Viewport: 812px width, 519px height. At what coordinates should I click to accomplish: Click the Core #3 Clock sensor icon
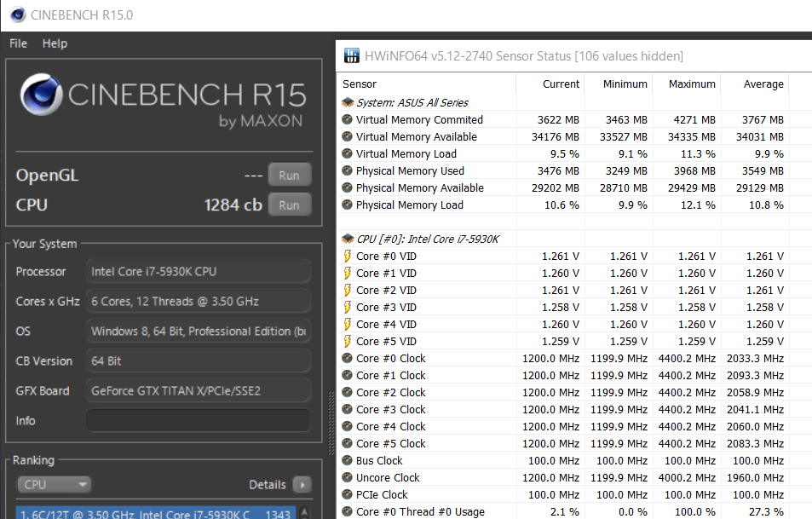click(347, 409)
